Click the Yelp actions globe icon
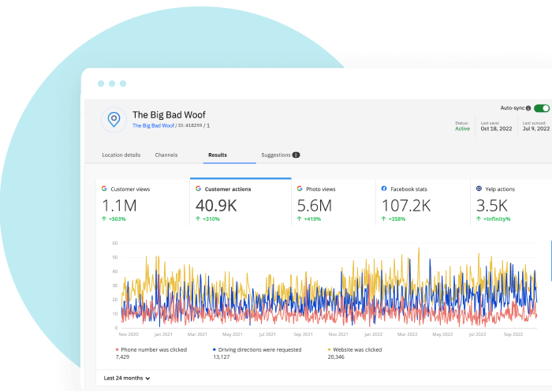Image resolution: width=552 pixels, height=392 pixels. pos(479,189)
